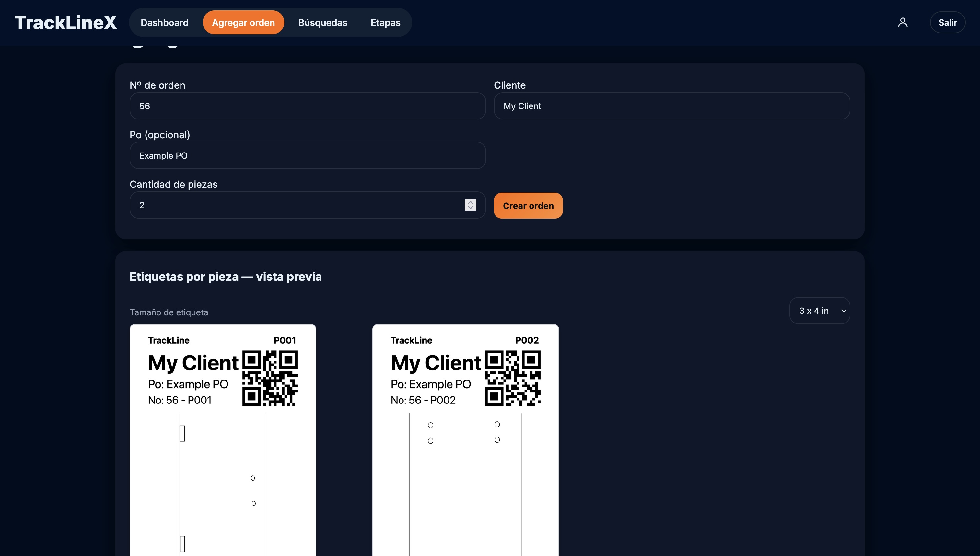Click the piece drawing on label P002

(x=465, y=484)
